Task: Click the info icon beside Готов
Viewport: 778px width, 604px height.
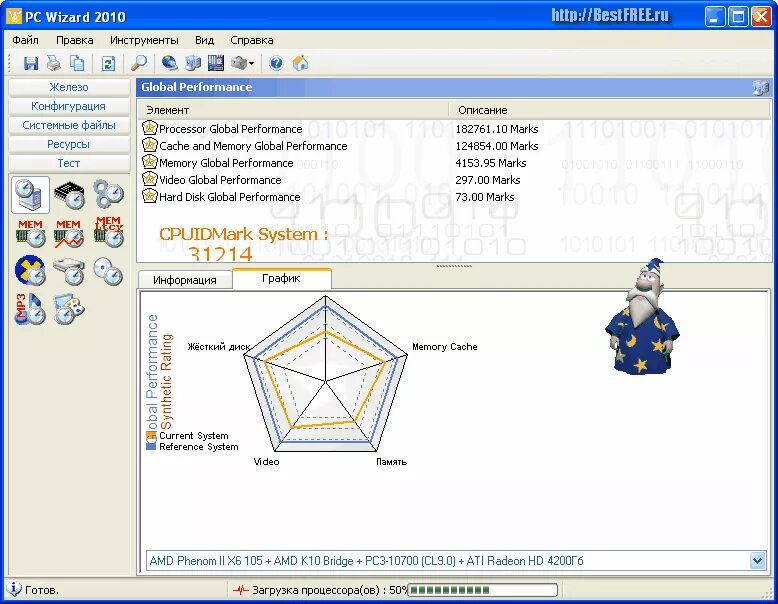Action: (13, 589)
